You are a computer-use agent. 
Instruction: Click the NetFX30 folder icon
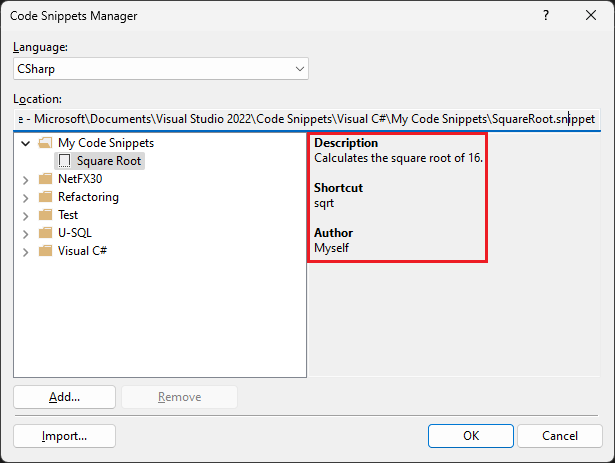click(x=45, y=179)
